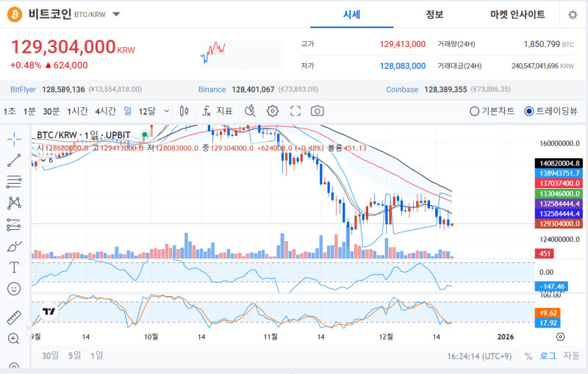
Task: Select the crosshair cursor tool
Action: click(14, 138)
